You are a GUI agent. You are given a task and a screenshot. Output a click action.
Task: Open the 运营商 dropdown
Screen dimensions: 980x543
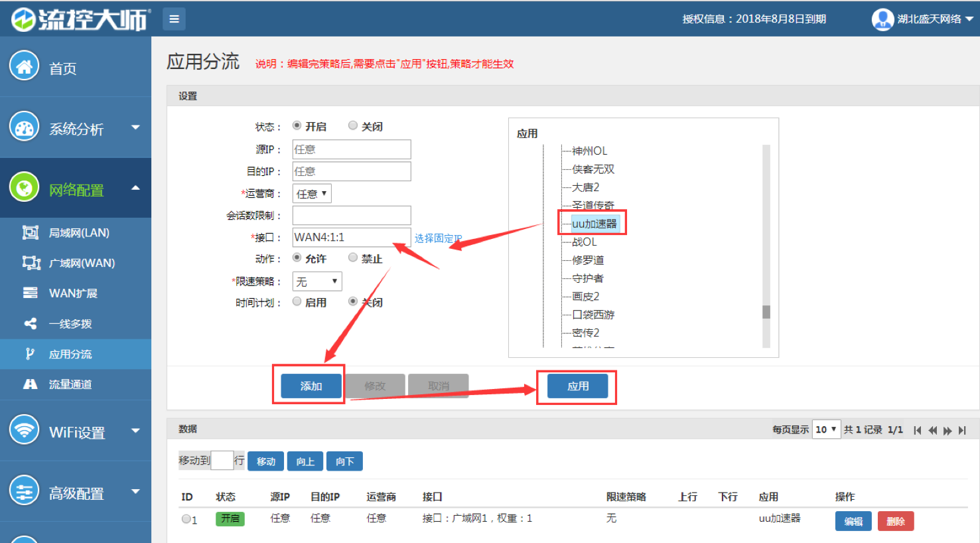pyautogui.click(x=312, y=194)
